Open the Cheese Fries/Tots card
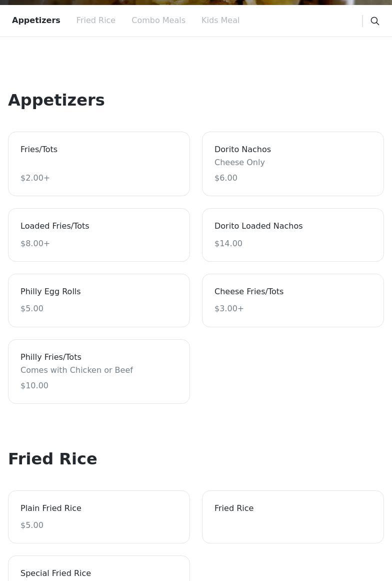Screen dimensions: 392x581 point(293,300)
